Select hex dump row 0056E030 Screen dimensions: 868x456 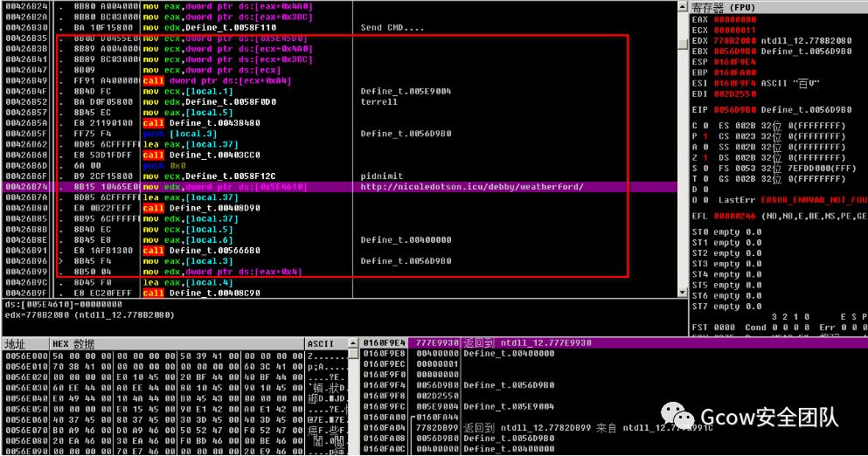pyautogui.click(x=176, y=389)
